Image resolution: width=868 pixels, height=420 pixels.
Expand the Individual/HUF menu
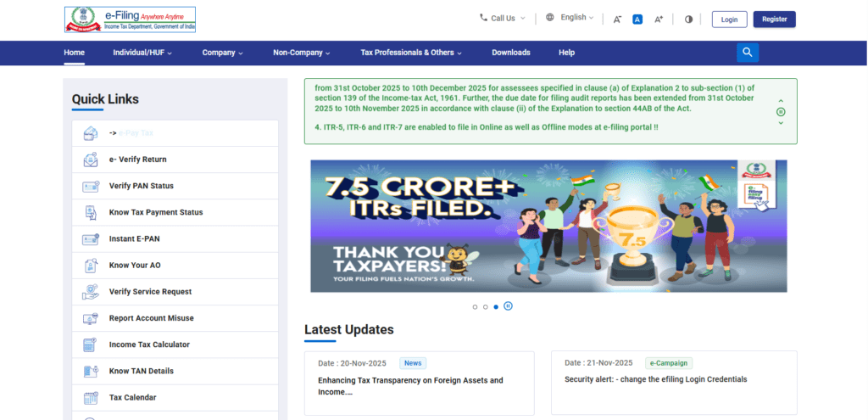pos(142,53)
